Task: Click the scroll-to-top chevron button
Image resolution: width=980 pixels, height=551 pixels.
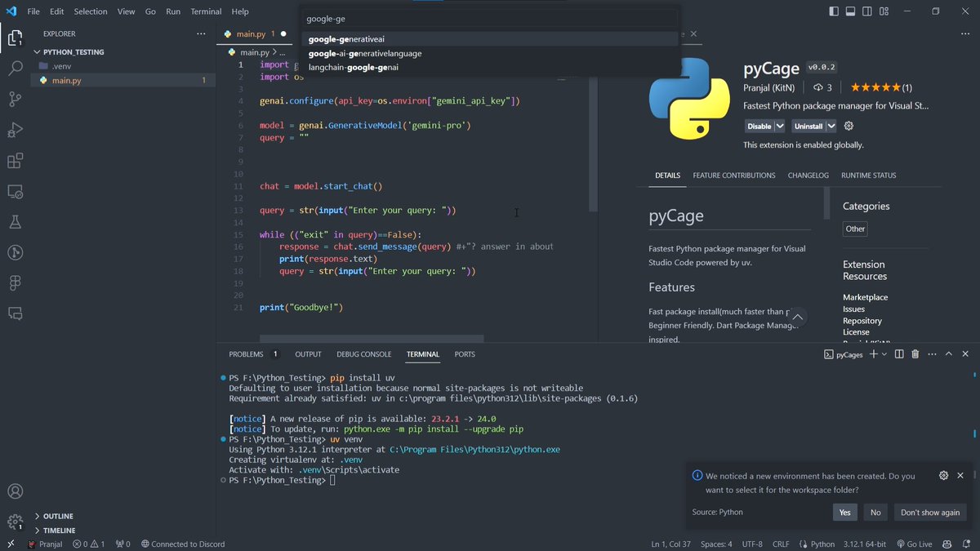Action: [x=798, y=318]
